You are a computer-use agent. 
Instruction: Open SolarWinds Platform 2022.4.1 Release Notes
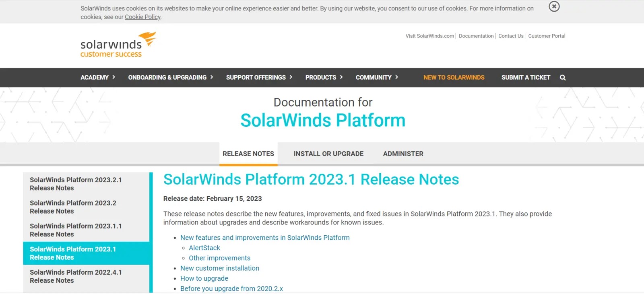click(x=86, y=276)
